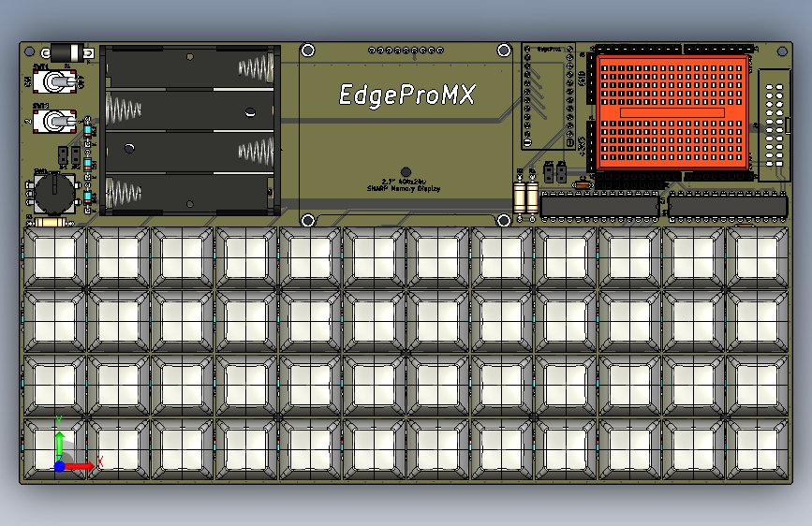Click the display area's bottom-left mounting hole
This screenshot has height=526, width=812.
tap(308, 220)
